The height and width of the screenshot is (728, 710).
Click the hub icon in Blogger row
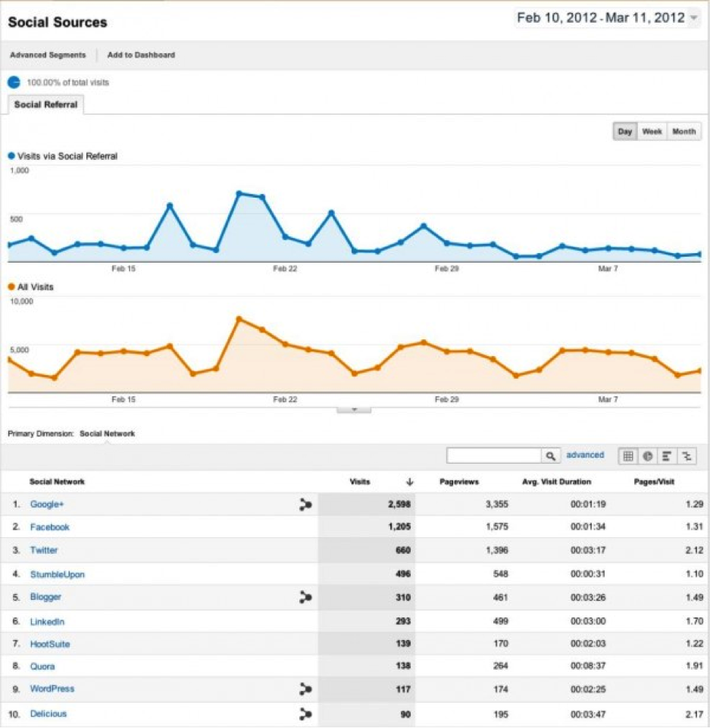(305, 597)
